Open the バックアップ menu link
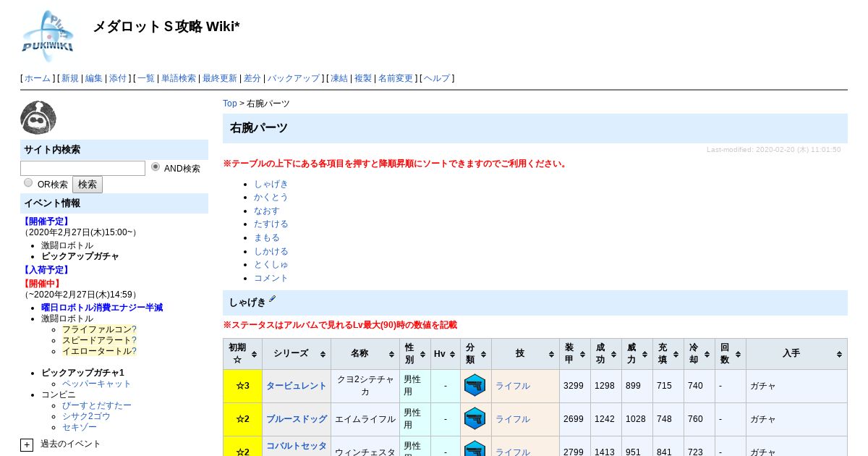This screenshot has height=456, width=868. (x=294, y=78)
